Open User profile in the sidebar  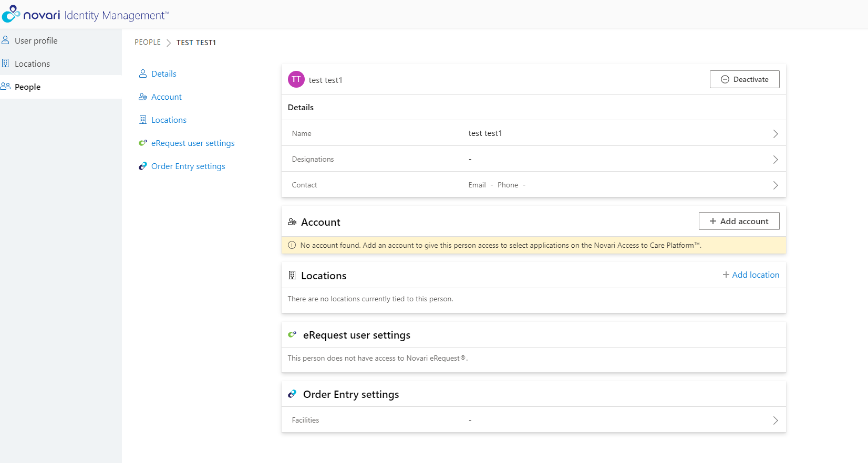61,40
